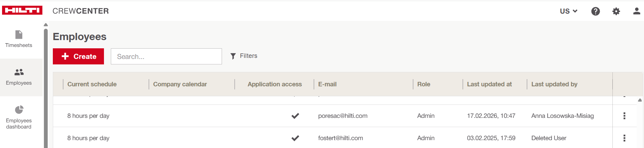Open settings gear icon

pyautogui.click(x=616, y=11)
